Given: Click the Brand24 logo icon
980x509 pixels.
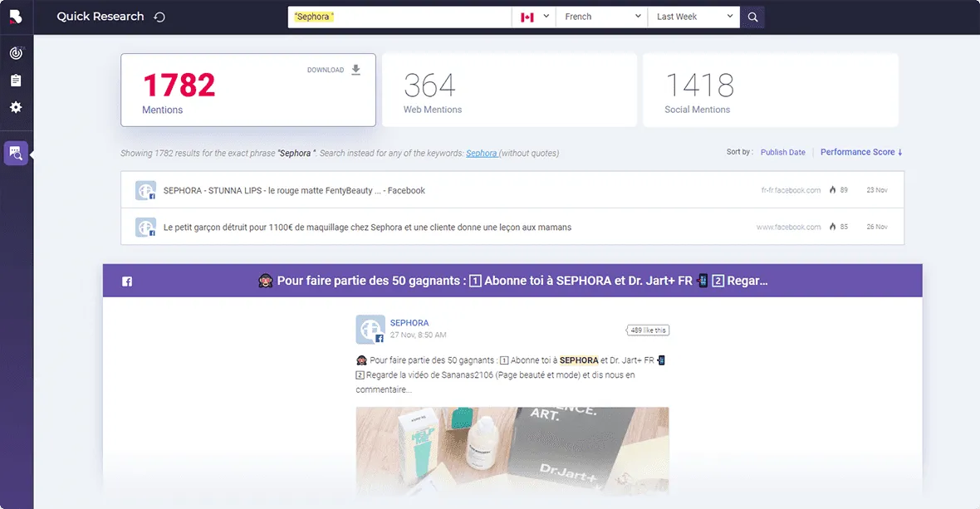Looking at the screenshot, I should point(16,17).
